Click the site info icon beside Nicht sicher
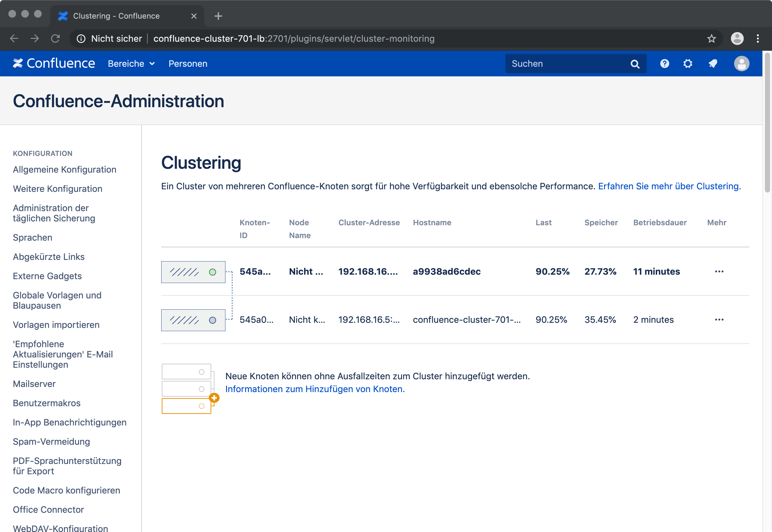Image resolution: width=772 pixels, height=532 pixels. 81,39
